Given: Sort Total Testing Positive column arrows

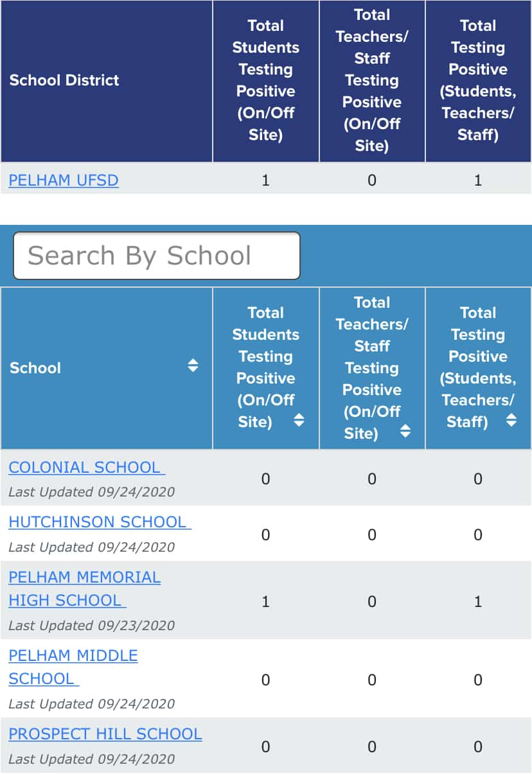Looking at the screenshot, I should click(511, 421).
